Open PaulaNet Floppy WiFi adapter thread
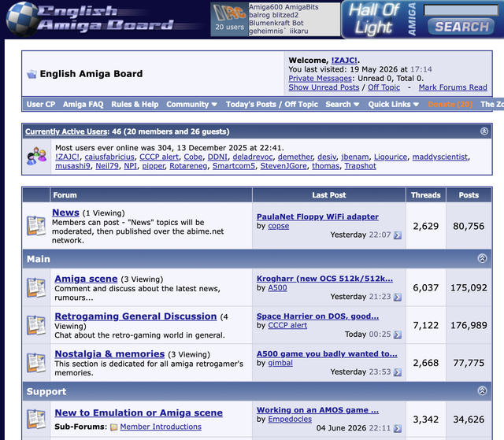This screenshot has height=440, width=504. 317,216
